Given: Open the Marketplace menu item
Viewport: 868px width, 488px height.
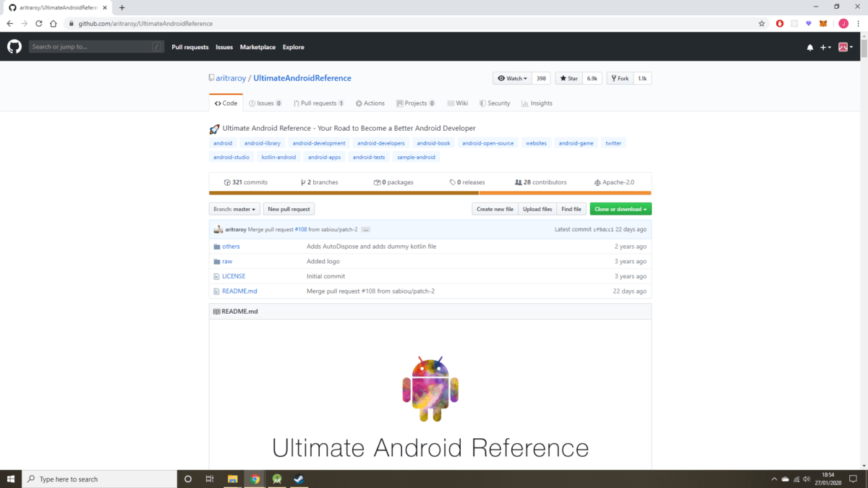Looking at the screenshot, I should [258, 46].
